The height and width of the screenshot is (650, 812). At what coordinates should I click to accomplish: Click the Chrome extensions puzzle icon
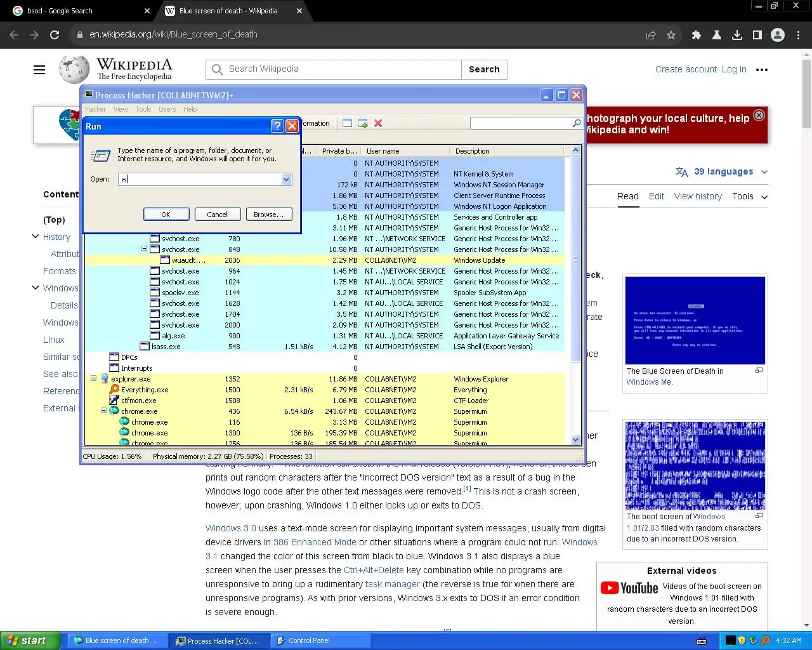point(697,35)
